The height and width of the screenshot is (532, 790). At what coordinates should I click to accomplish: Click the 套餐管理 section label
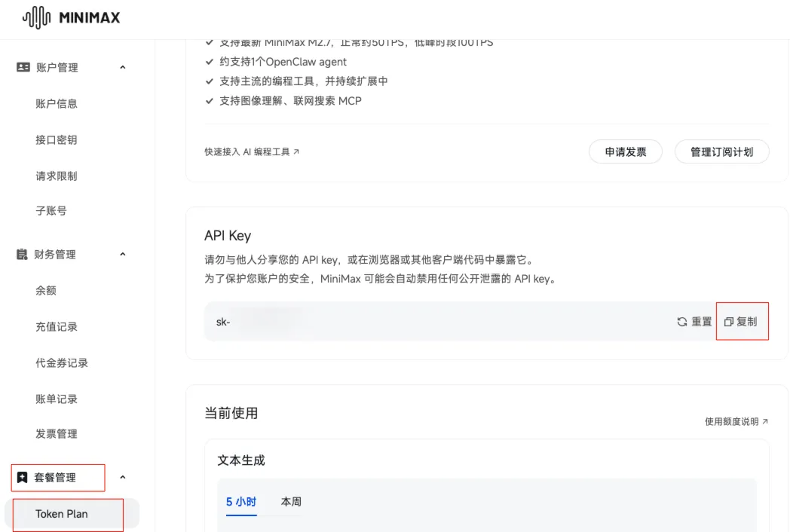click(55, 477)
